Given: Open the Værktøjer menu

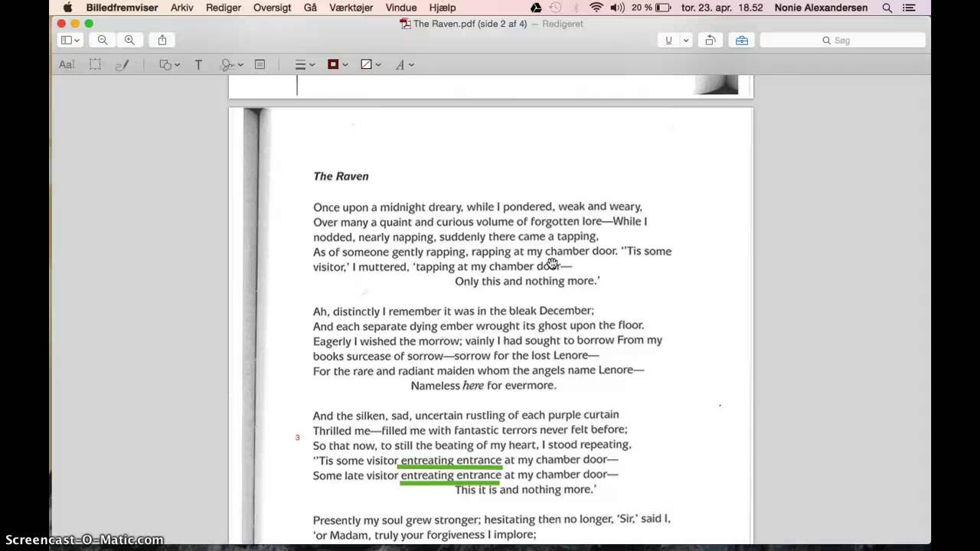Looking at the screenshot, I should pos(351,8).
